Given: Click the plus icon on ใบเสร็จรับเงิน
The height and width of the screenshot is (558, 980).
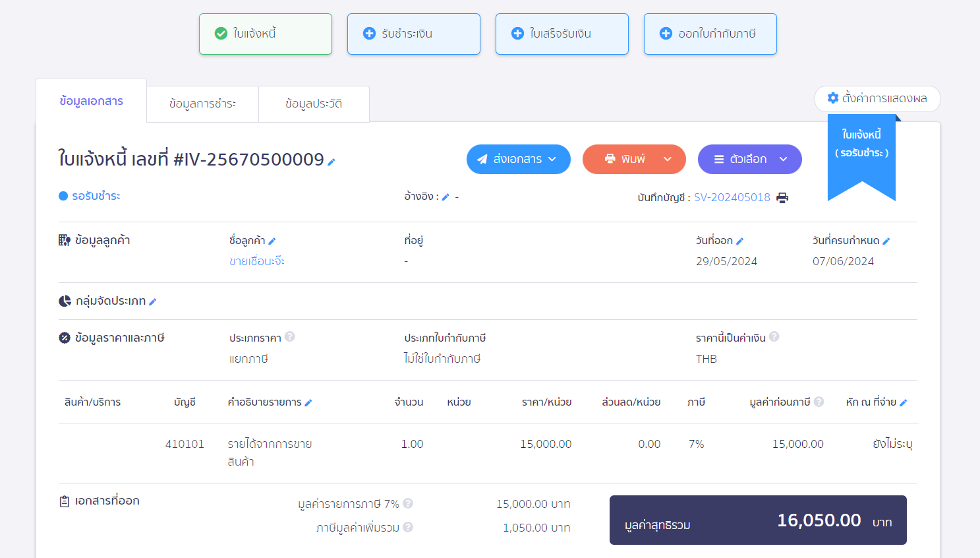Looking at the screenshot, I should tap(517, 33).
